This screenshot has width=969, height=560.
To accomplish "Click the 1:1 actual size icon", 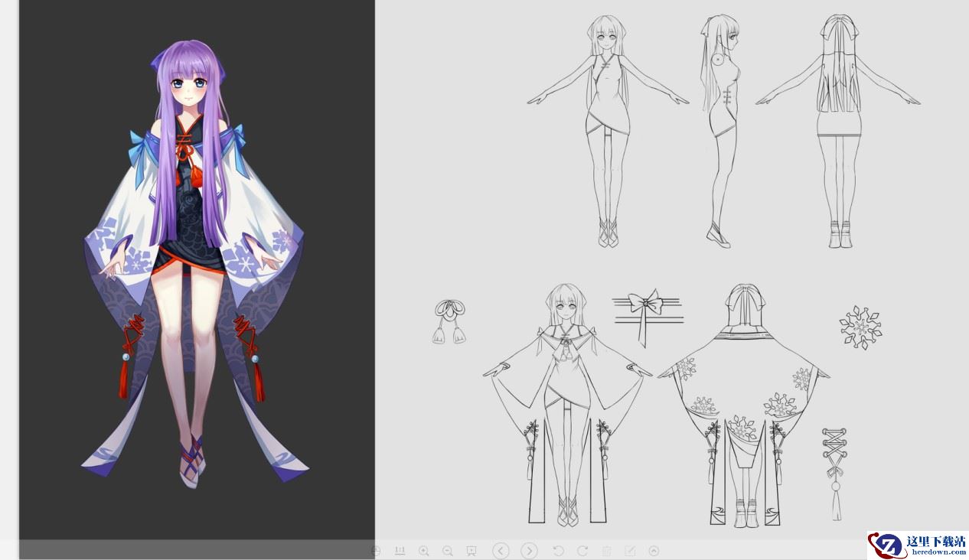I will 400,551.
